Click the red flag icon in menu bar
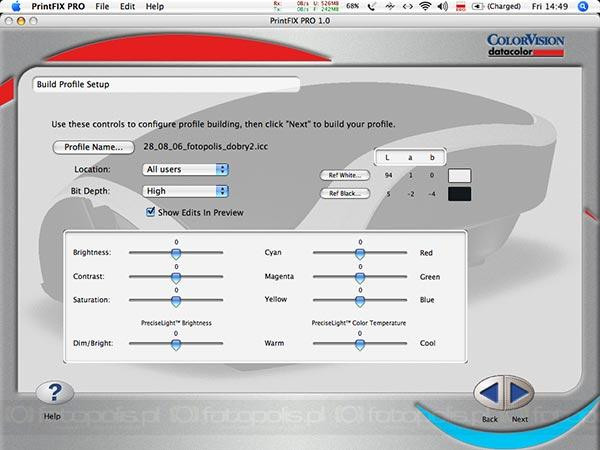This screenshot has width=600, height=450. click(x=461, y=7)
